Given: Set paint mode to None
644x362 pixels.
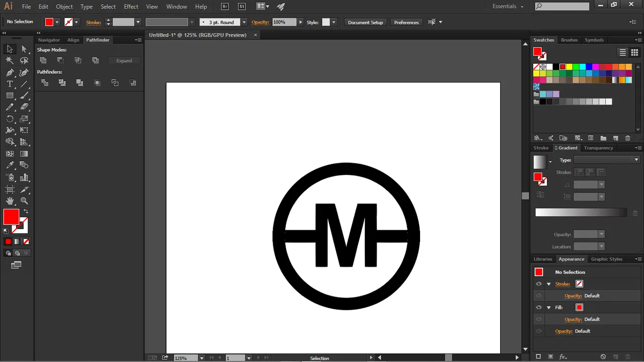Looking at the screenshot, I should click(x=26, y=242).
